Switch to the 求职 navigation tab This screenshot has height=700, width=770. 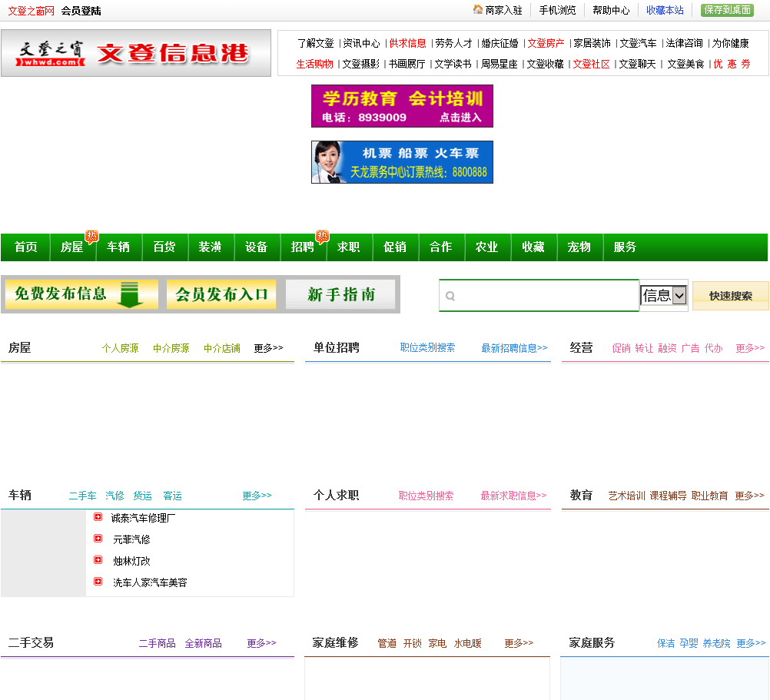[x=349, y=247]
